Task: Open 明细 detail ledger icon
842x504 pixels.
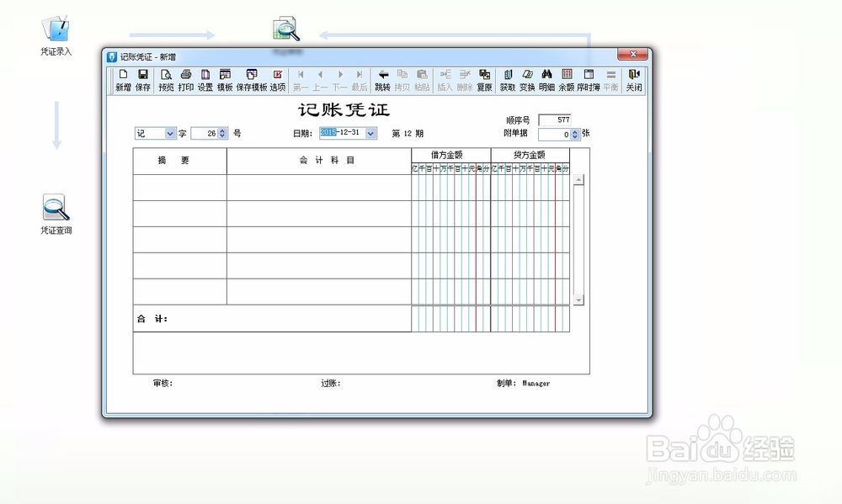Action: [x=546, y=80]
